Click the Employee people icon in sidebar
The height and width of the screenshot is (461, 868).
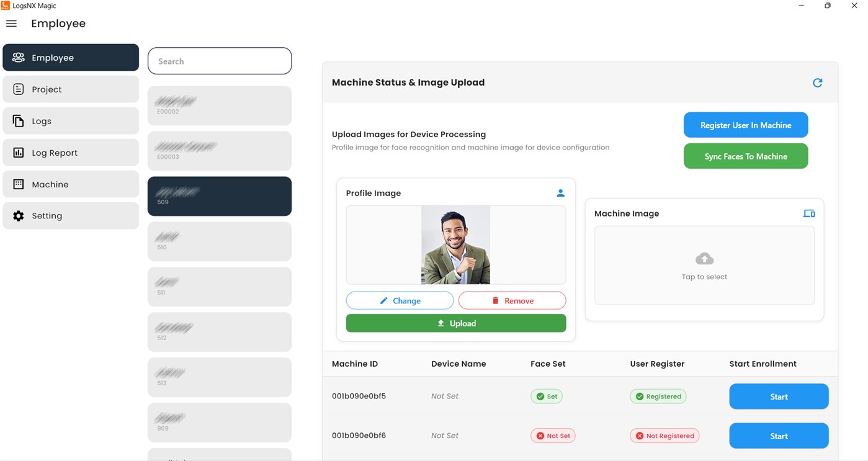pyautogui.click(x=19, y=58)
